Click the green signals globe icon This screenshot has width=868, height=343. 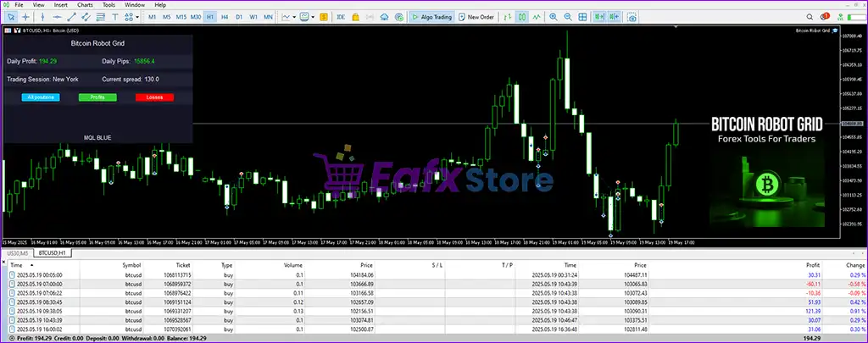click(x=399, y=17)
